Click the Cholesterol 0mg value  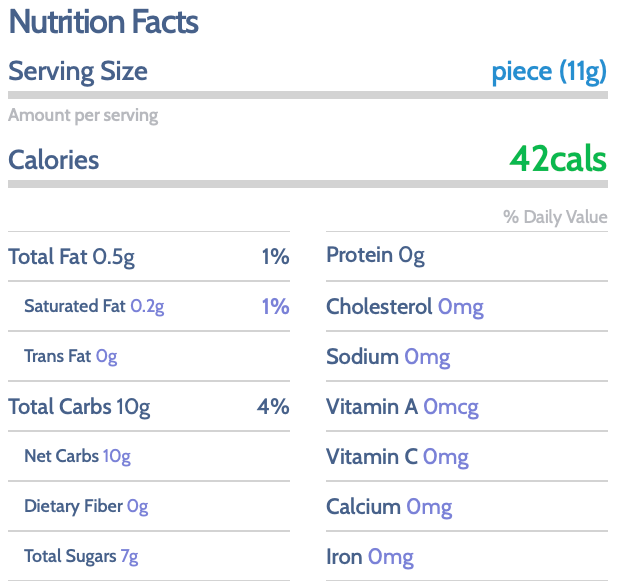461,307
